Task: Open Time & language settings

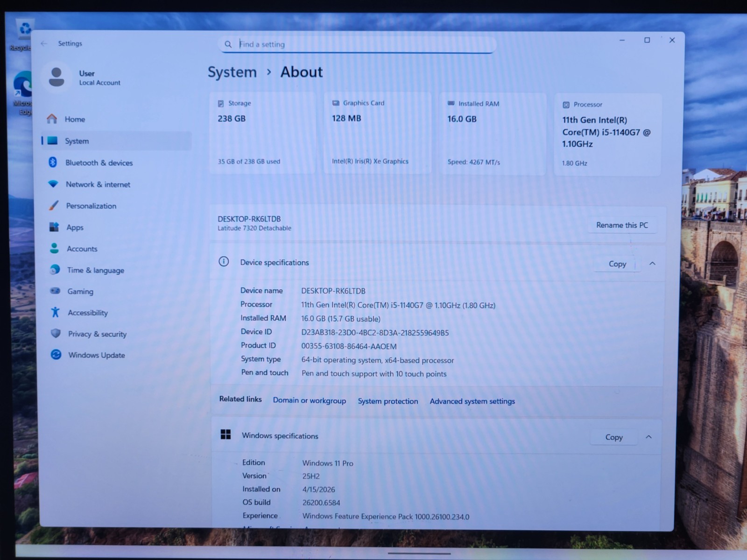Action: 118,270
